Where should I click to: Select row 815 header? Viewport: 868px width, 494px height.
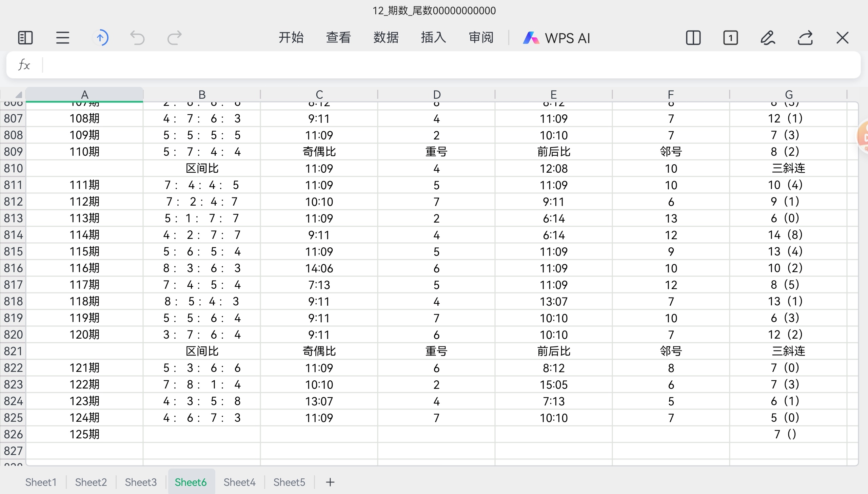point(13,251)
